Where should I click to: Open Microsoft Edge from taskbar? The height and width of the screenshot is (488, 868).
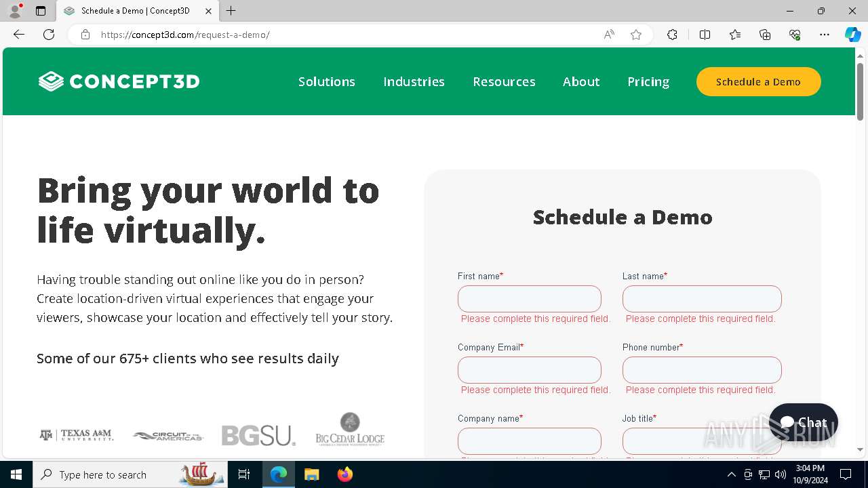pos(279,474)
